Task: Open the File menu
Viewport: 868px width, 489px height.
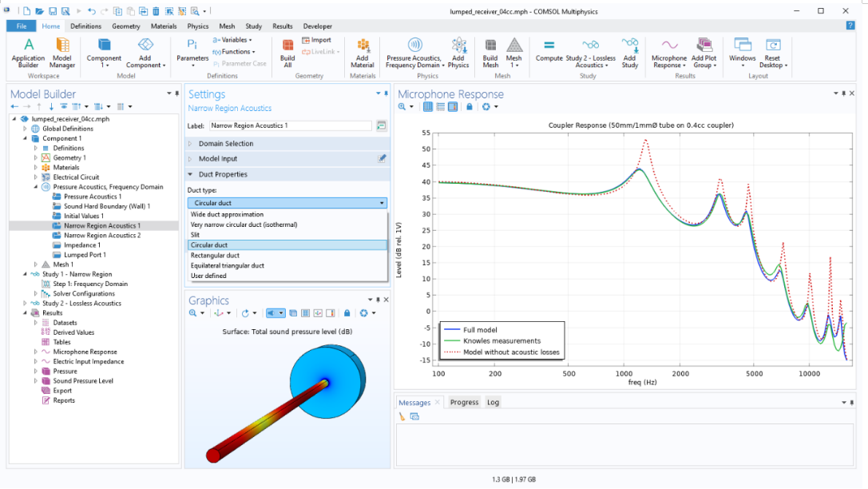Action: tap(21, 26)
